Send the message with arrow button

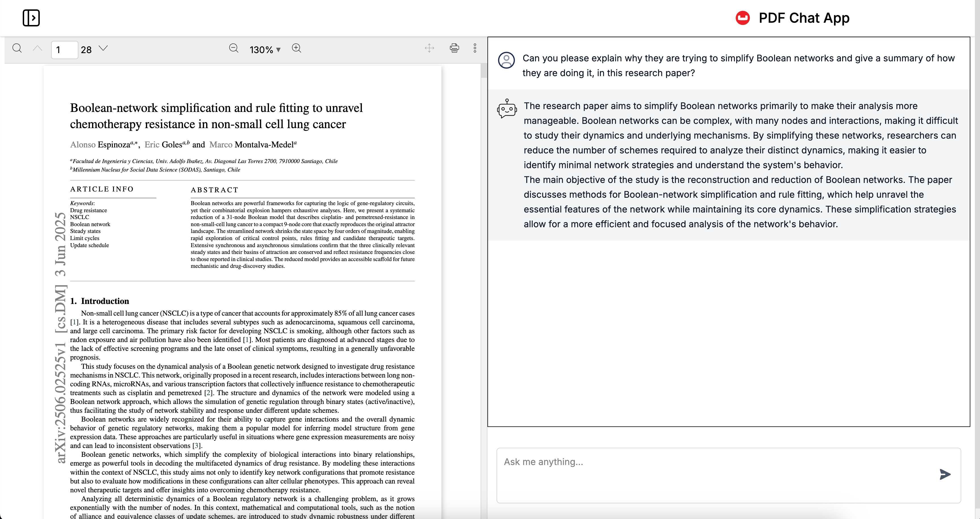coord(945,474)
